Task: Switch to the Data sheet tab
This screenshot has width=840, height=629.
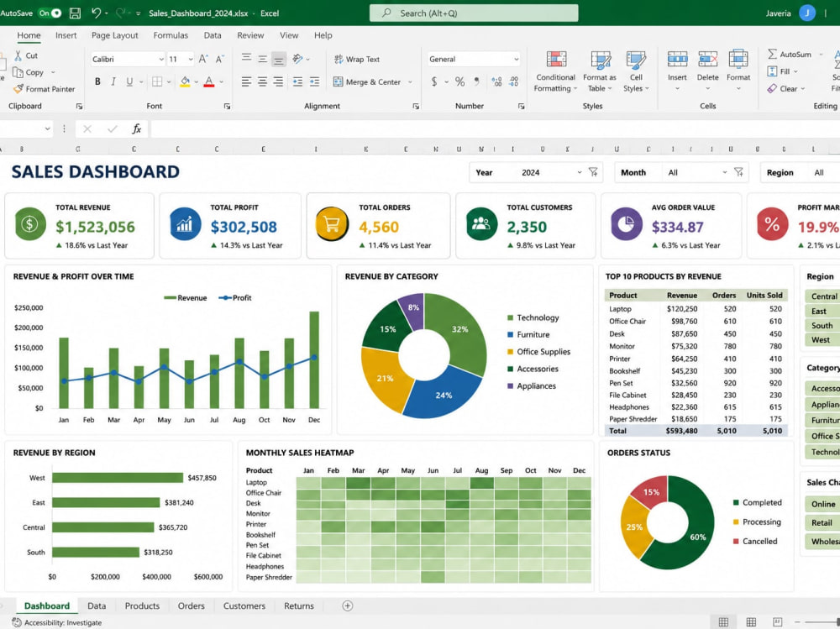Action: (97, 605)
